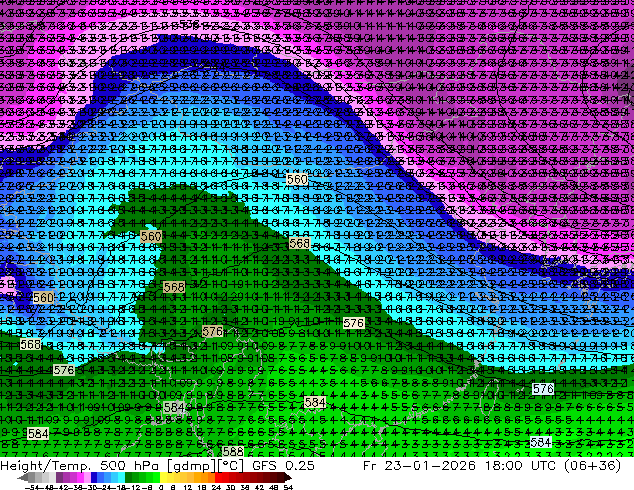The width and height of the screenshot is (634, 490).
Task: Click the 'Height/Temp.' title text
Action: tap(44, 466)
